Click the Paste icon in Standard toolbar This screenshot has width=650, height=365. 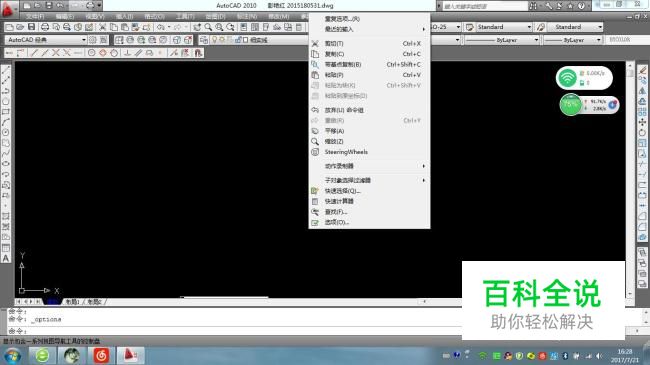124,27
